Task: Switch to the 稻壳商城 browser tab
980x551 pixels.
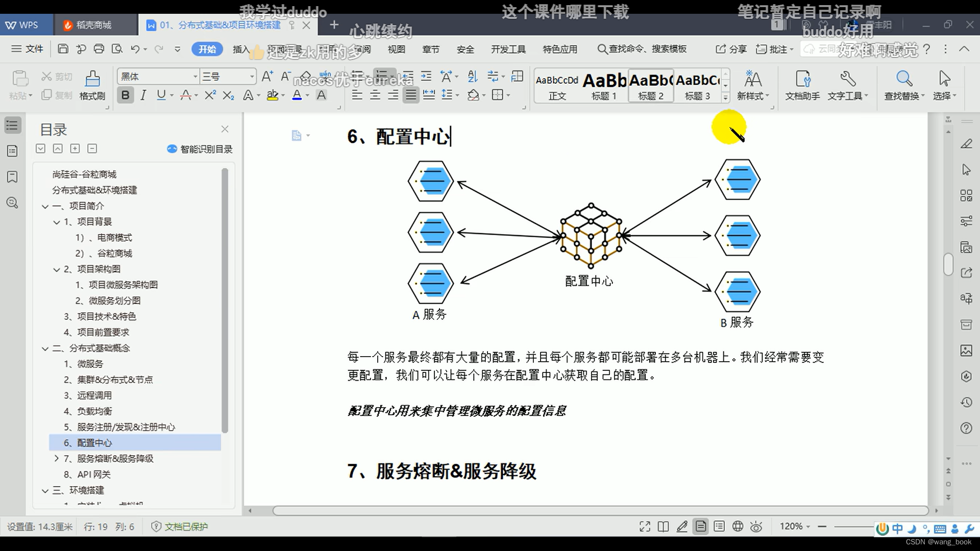Action: point(95,24)
